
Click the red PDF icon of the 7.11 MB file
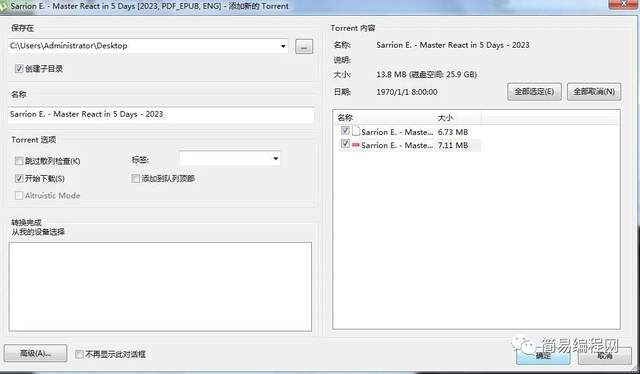[356, 145]
